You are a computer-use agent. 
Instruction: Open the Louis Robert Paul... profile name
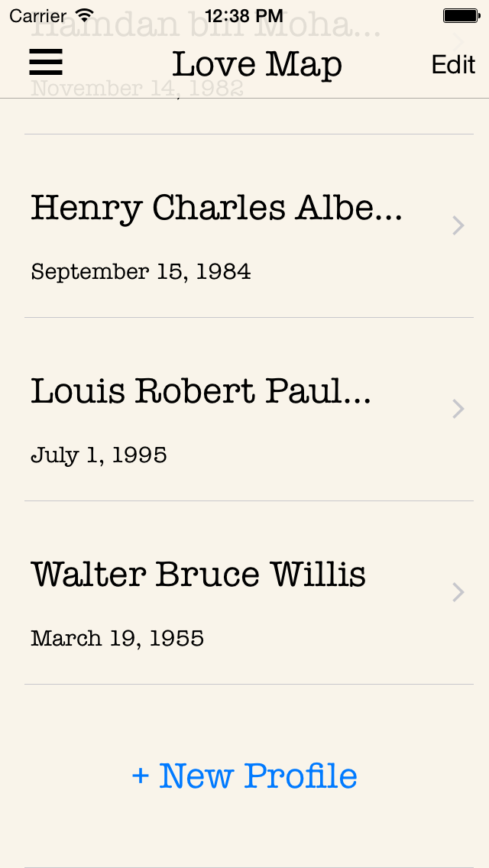(x=201, y=391)
